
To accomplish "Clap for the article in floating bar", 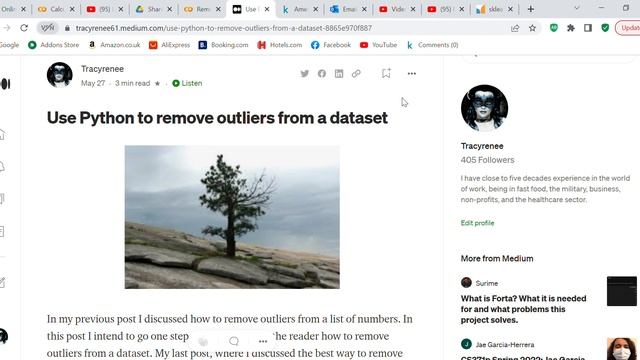I will pos(204,341).
